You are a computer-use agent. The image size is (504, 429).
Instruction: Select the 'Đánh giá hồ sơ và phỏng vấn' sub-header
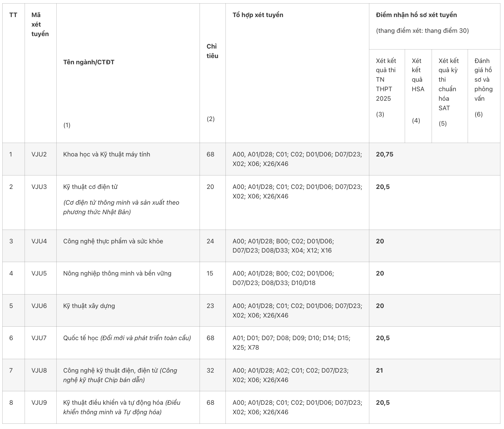click(483, 80)
